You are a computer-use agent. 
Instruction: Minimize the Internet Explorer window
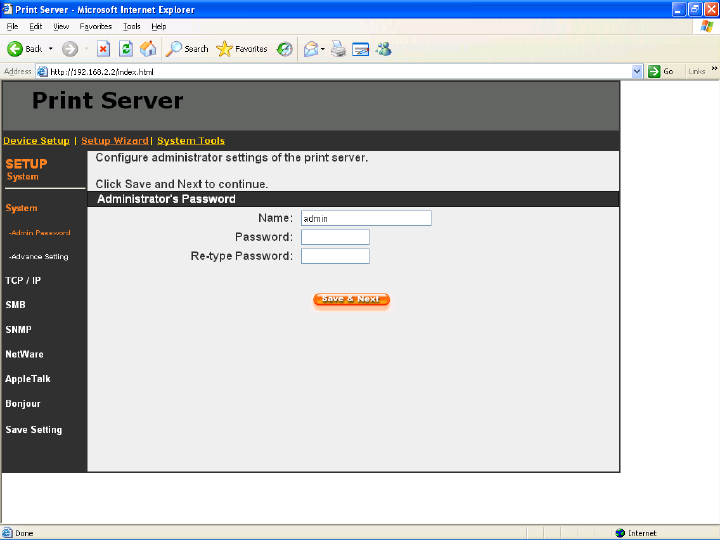coord(679,9)
